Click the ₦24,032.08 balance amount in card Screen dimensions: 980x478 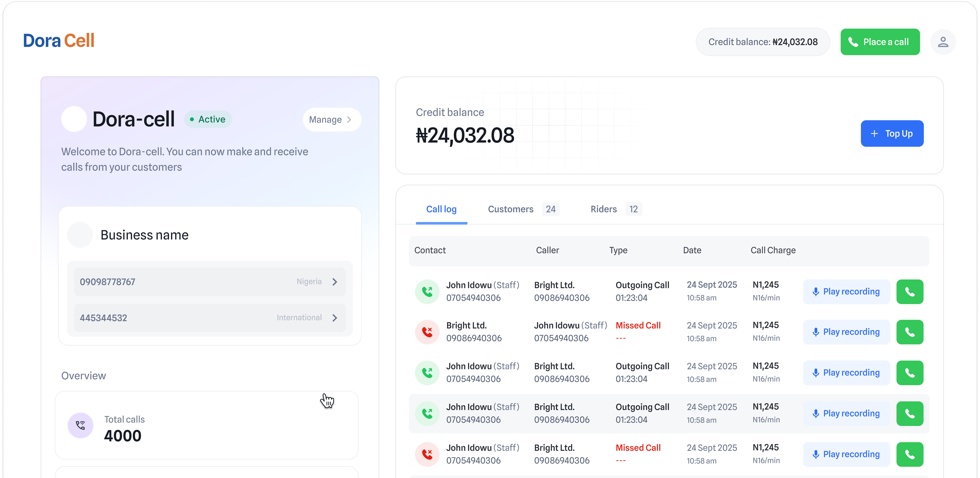coord(465,136)
